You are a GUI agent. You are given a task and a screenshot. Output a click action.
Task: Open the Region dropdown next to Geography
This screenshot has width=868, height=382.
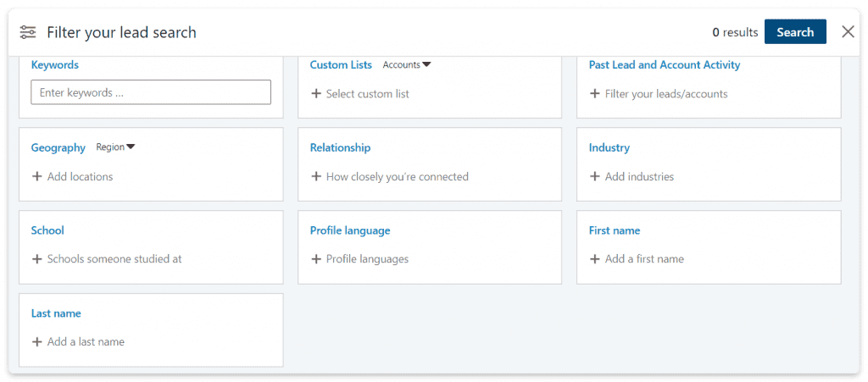pyautogui.click(x=115, y=147)
